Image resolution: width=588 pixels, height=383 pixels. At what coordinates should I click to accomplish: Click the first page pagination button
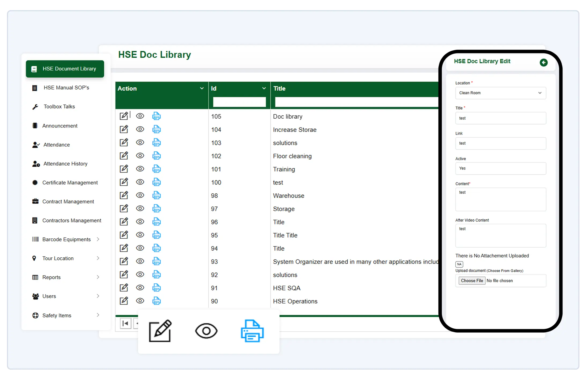[125, 323]
